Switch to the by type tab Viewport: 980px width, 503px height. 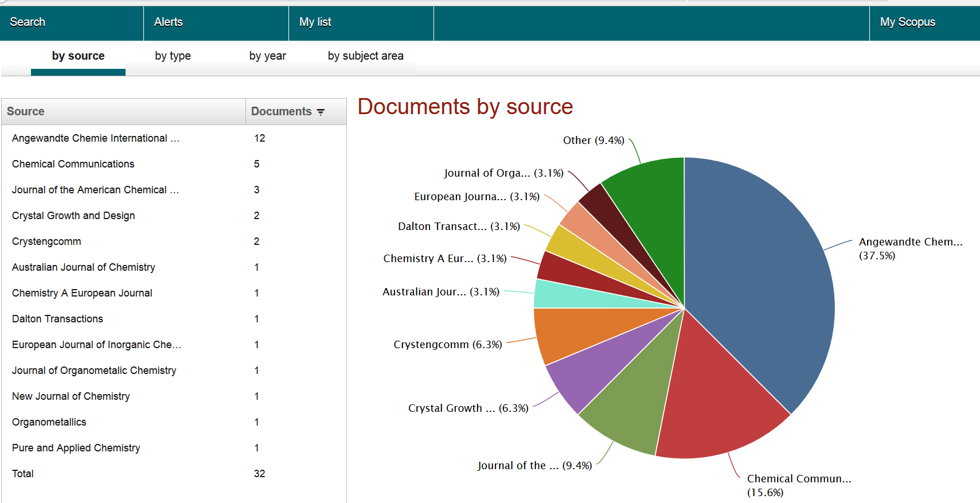[x=173, y=56]
